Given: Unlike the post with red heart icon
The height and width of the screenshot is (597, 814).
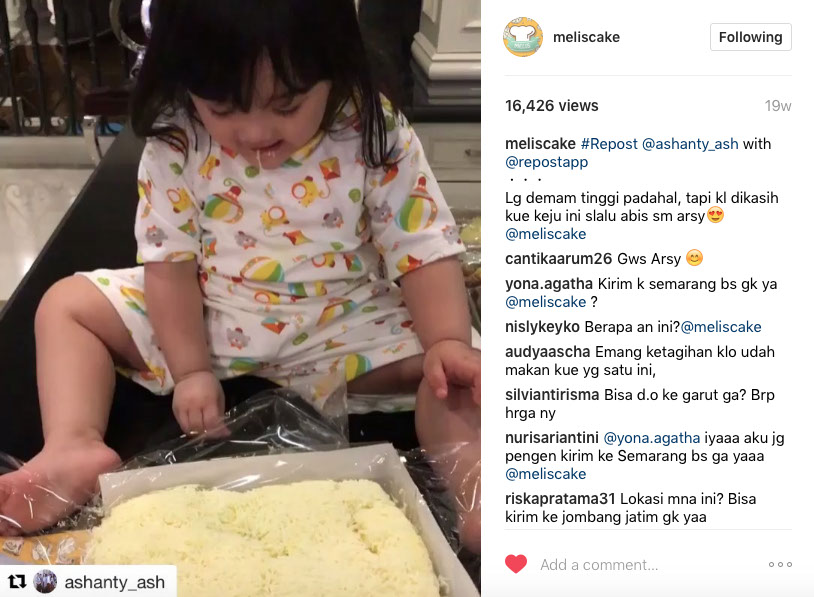Looking at the screenshot, I should 516,564.
